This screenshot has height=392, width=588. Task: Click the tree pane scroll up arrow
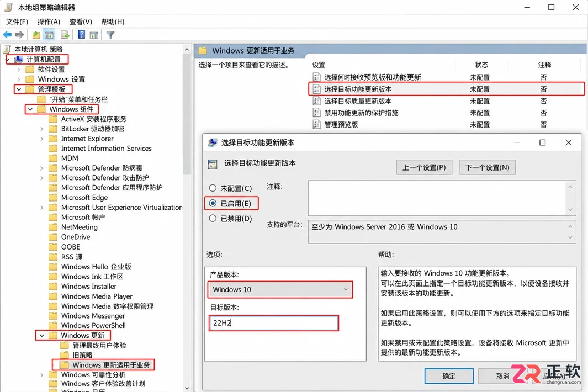pyautogui.click(x=187, y=49)
